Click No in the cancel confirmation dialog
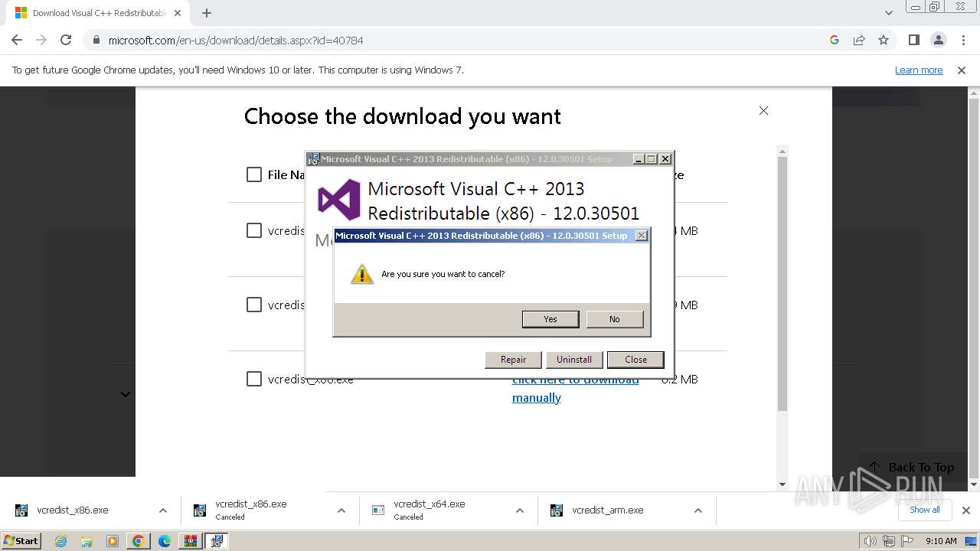The width and height of the screenshot is (980, 551). (615, 319)
